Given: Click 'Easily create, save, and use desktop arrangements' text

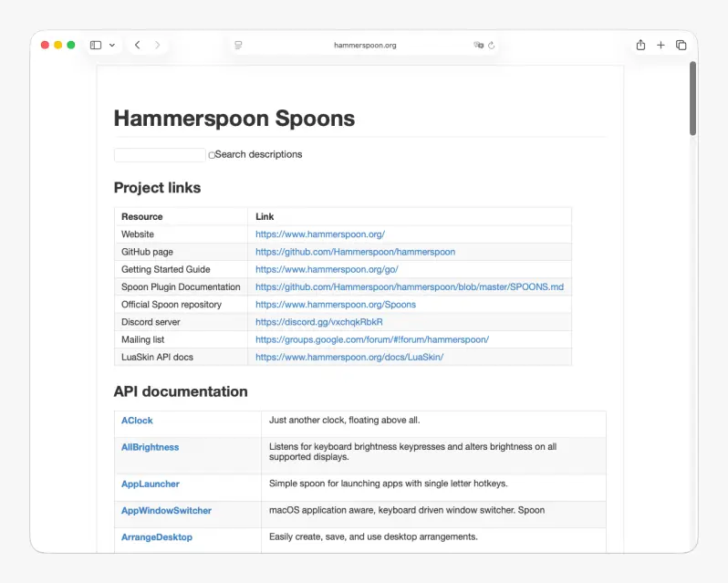Looking at the screenshot, I should click(x=373, y=536).
